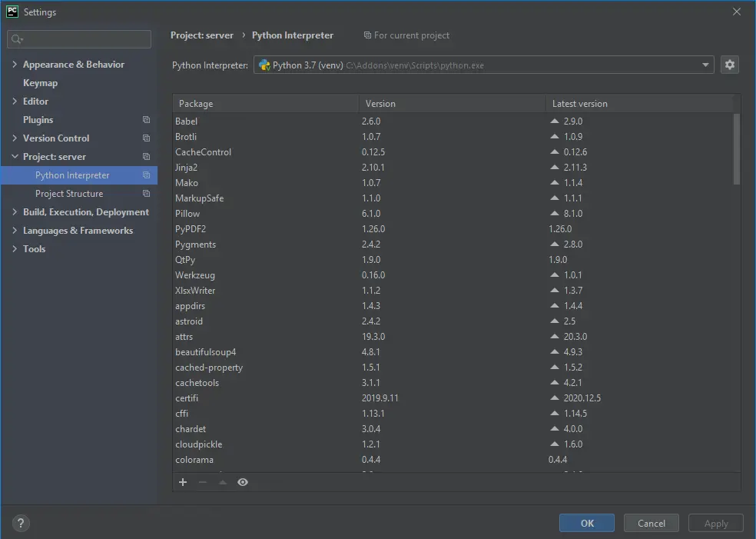Toggle the show early releases eye icon
This screenshot has width=756, height=539.
tap(243, 482)
